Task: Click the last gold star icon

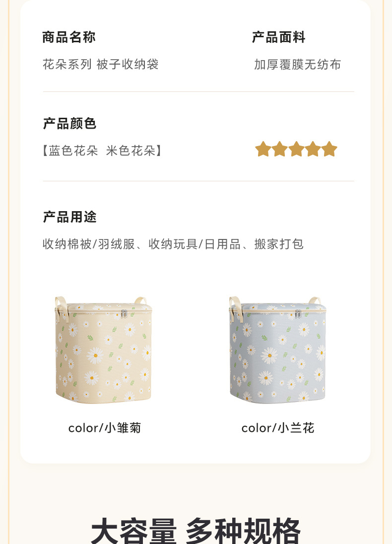Action: [x=329, y=149]
